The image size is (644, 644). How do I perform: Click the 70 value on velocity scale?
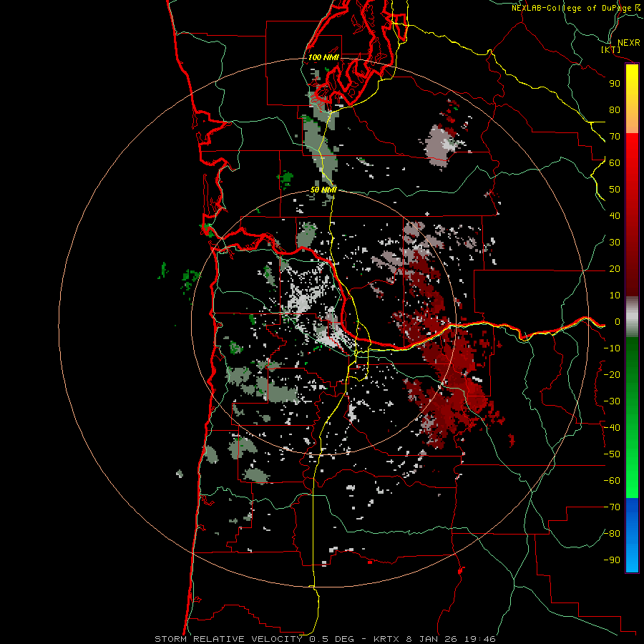(615, 137)
